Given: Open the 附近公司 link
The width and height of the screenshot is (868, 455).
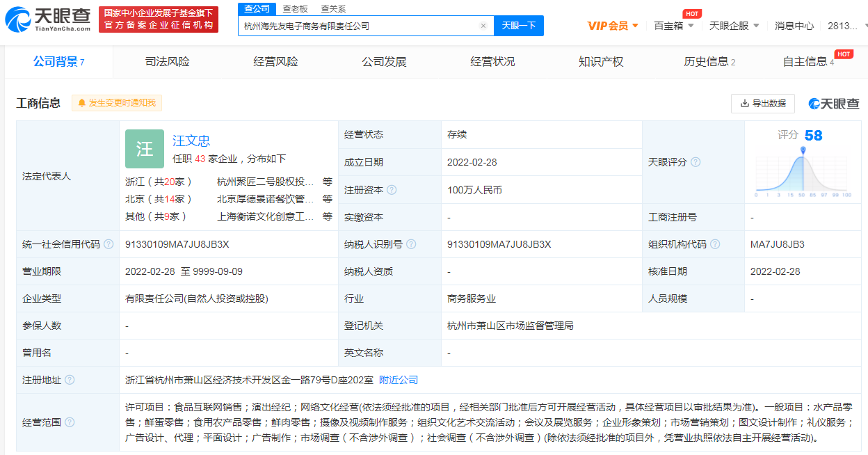Looking at the screenshot, I should pyautogui.click(x=399, y=380).
